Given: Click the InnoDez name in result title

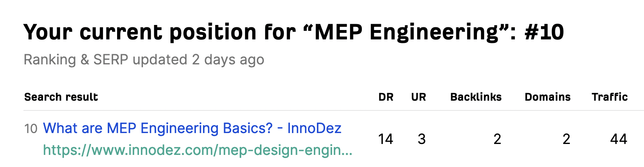Looking at the screenshot, I should coord(314,128).
